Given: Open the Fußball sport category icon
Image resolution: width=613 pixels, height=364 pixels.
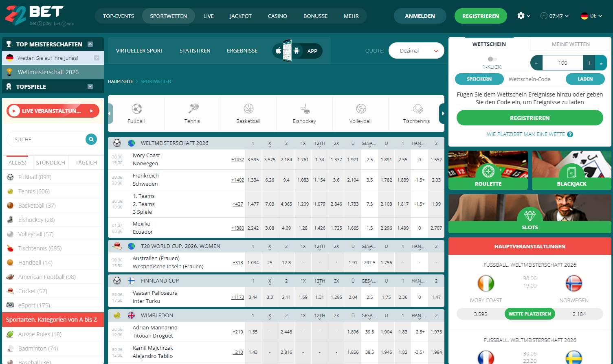Looking at the screenshot, I should (x=136, y=109).
